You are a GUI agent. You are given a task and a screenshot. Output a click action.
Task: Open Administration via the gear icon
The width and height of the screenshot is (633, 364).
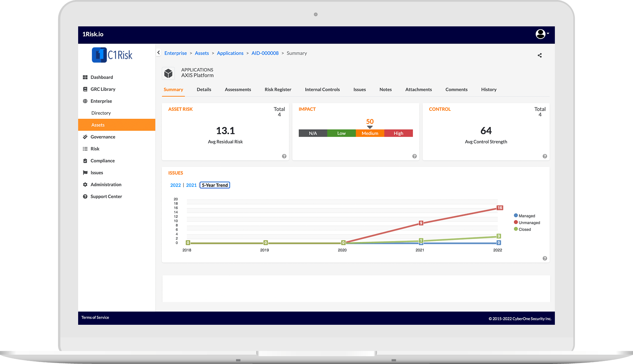(x=85, y=185)
